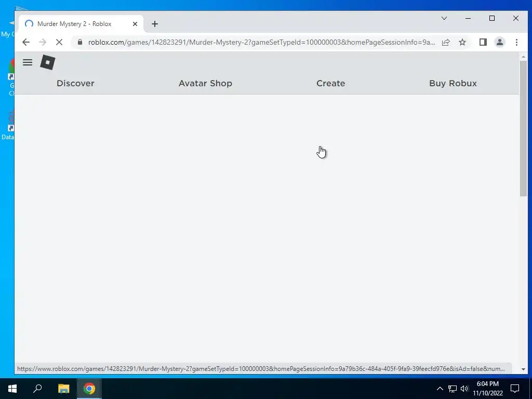Open the Roblox hamburger navigation menu
Screen dimensions: 532x399
tap(28, 62)
